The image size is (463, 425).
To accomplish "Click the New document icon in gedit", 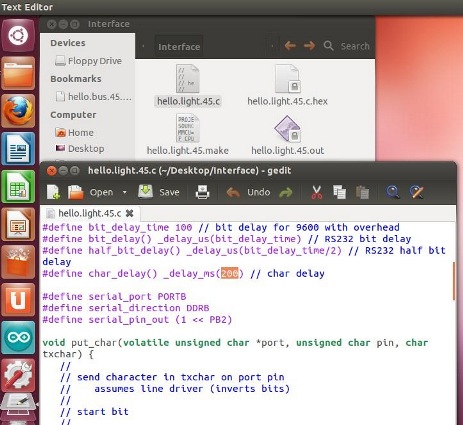I will point(53,192).
